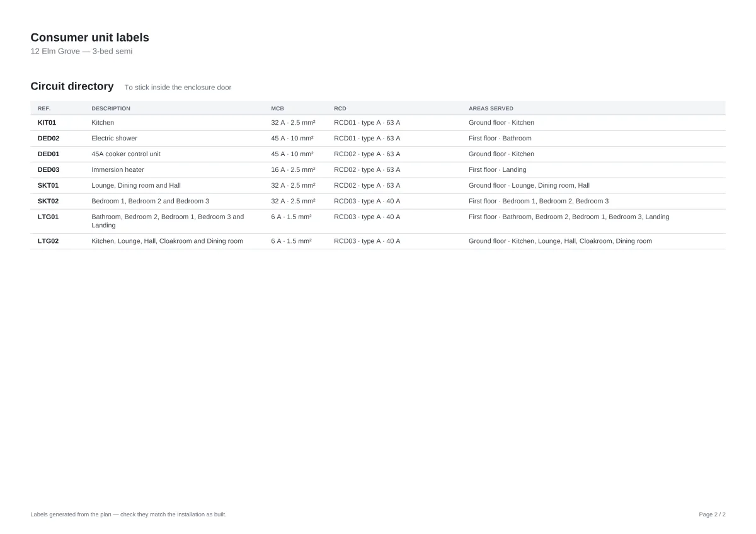Select the "Lounge, Dining room and Hall" description
This screenshot has height=534, width=756.
[136, 186]
